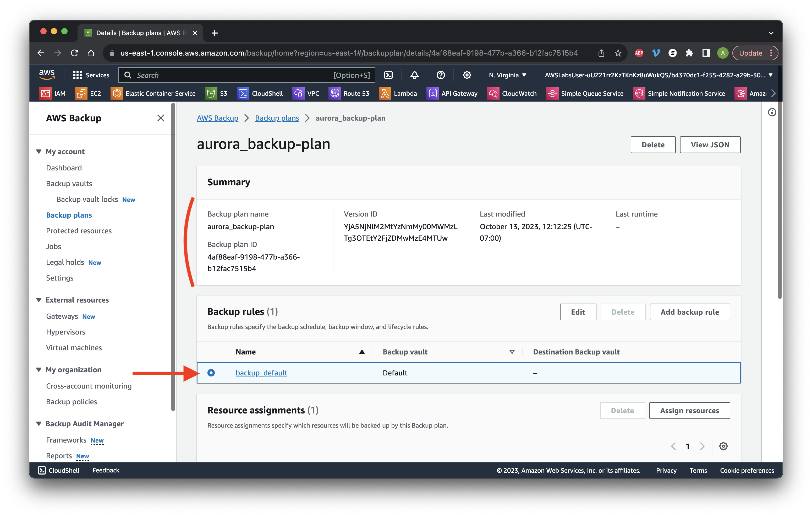
Task: Open the info panel icon
Action: point(772,112)
